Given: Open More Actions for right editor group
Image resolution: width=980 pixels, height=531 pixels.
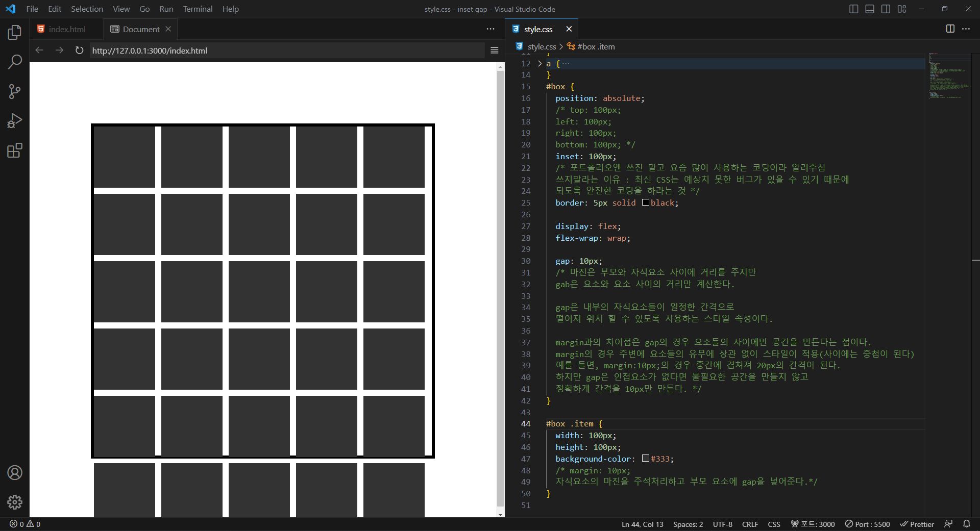Looking at the screenshot, I should pyautogui.click(x=966, y=29).
